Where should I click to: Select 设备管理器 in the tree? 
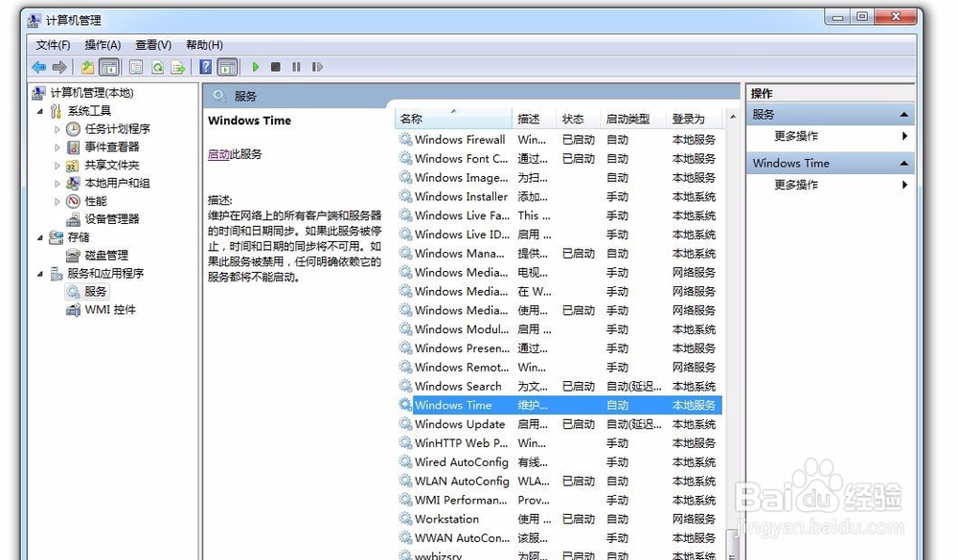click(112, 218)
